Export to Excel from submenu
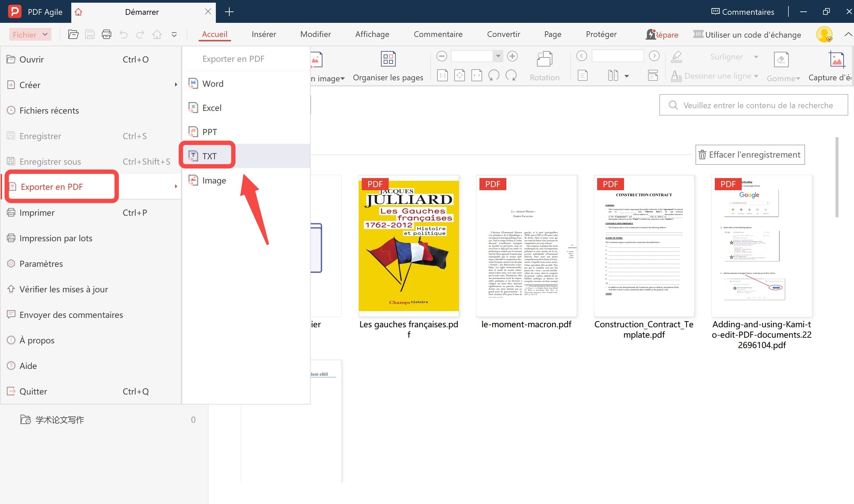 click(246, 108)
